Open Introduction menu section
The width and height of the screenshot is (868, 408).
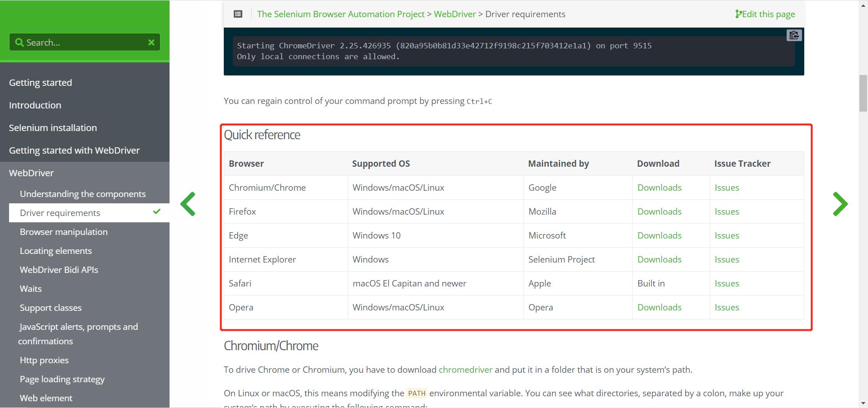coord(35,105)
